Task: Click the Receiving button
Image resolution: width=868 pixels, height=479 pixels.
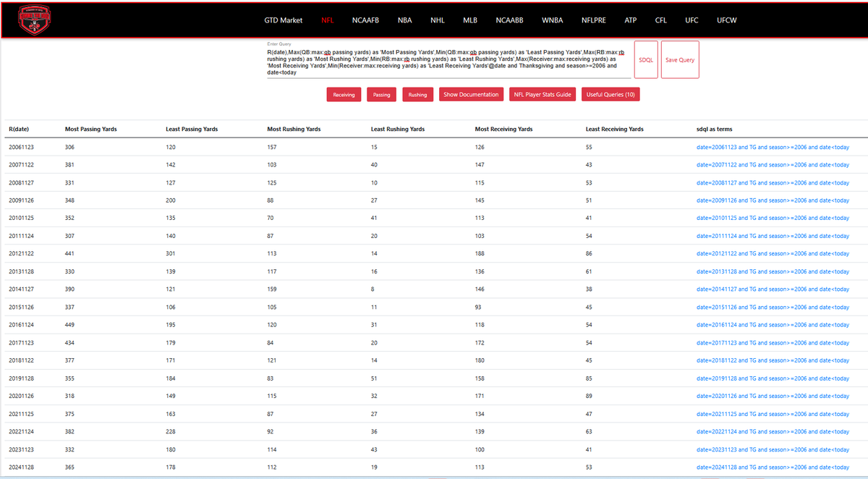Action: 344,95
